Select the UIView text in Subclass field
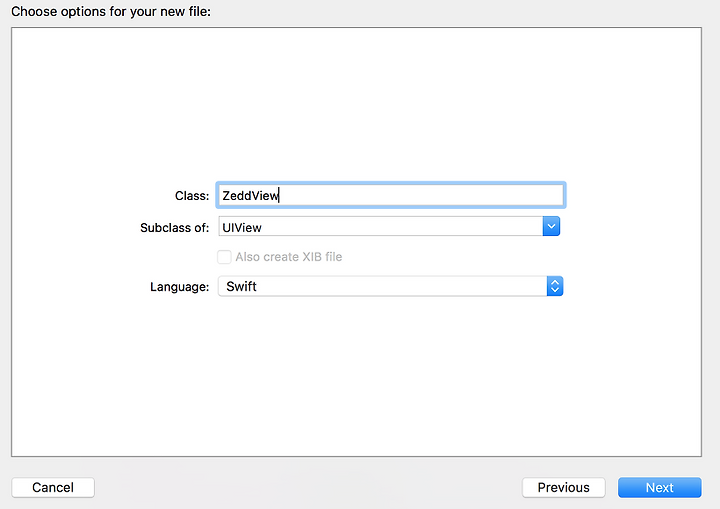 tap(242, 228)
